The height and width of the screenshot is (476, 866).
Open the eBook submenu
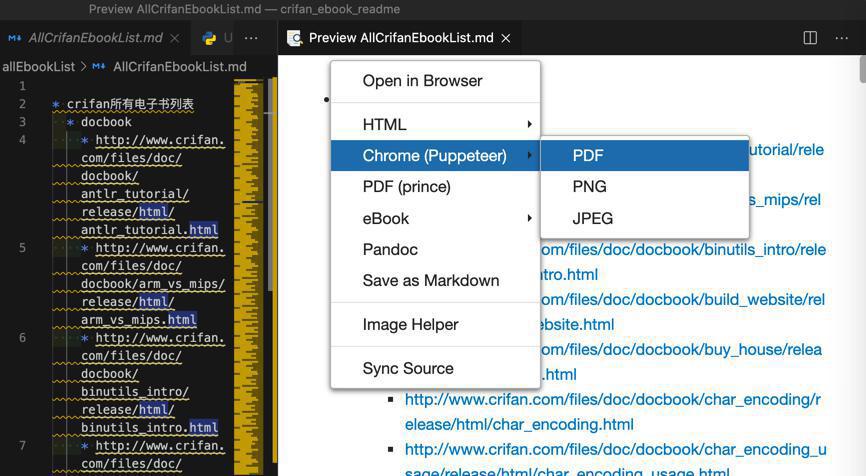point(435,218)
